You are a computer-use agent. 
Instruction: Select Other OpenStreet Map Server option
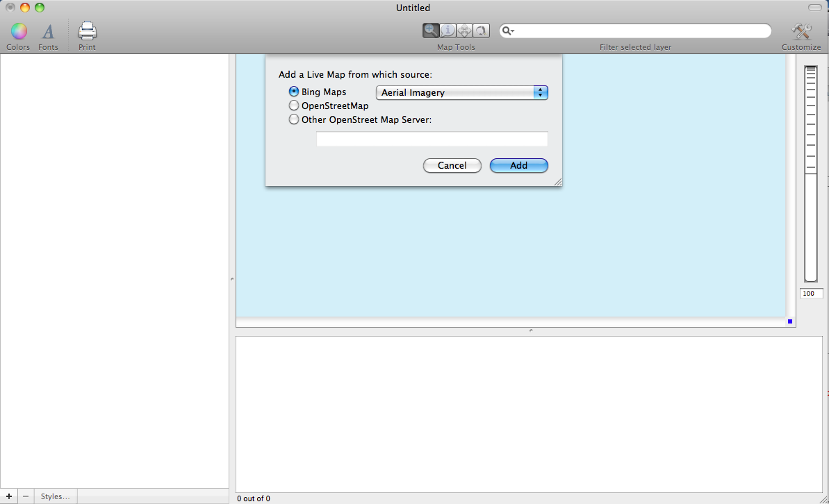294,119
